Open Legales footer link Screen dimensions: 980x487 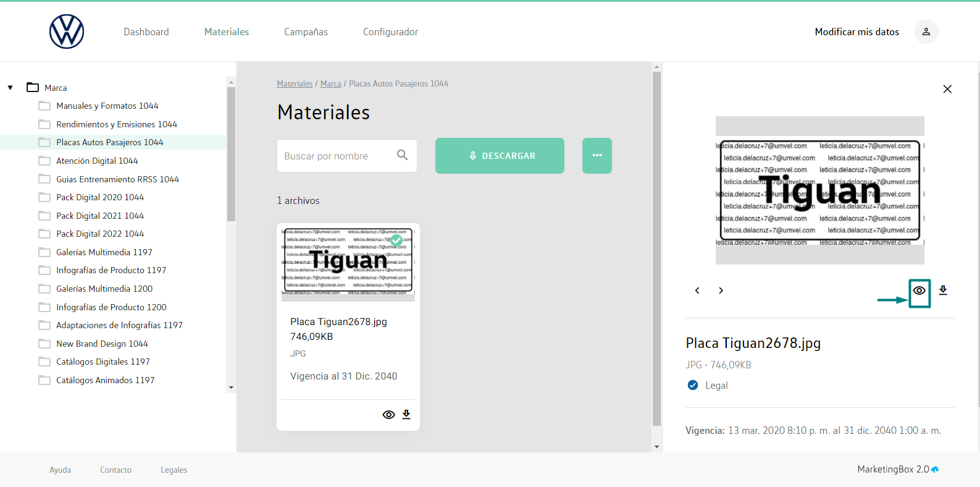pos(174,470)
